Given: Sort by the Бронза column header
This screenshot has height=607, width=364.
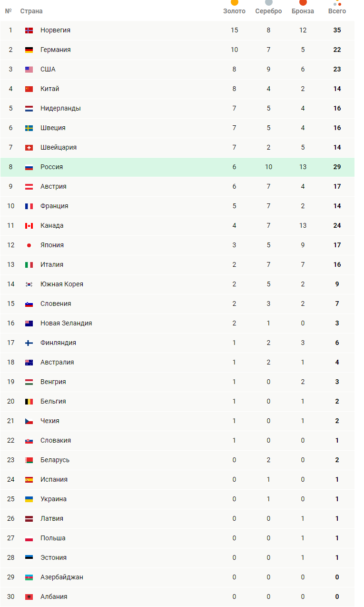Looking at the screenshot, I should [303, 11].
